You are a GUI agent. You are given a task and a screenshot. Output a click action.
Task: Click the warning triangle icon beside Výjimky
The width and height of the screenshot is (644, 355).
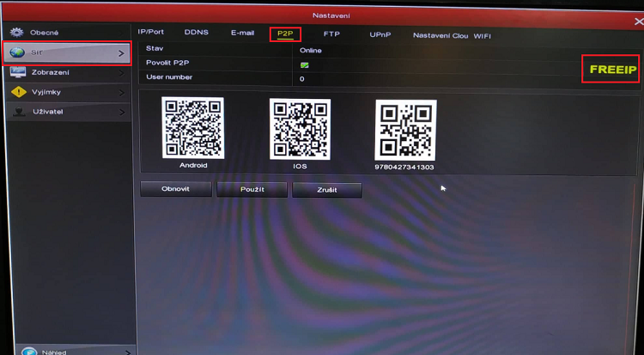18,92
